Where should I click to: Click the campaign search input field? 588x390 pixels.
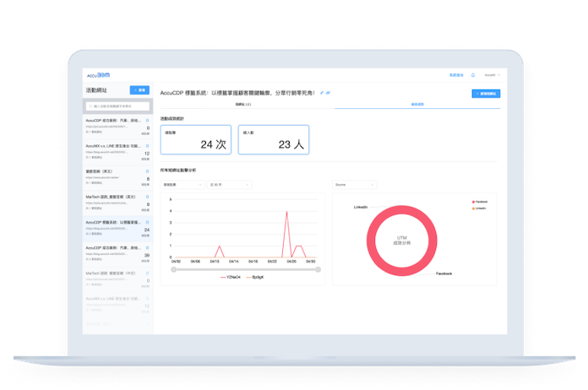click(x=117, y=106)
